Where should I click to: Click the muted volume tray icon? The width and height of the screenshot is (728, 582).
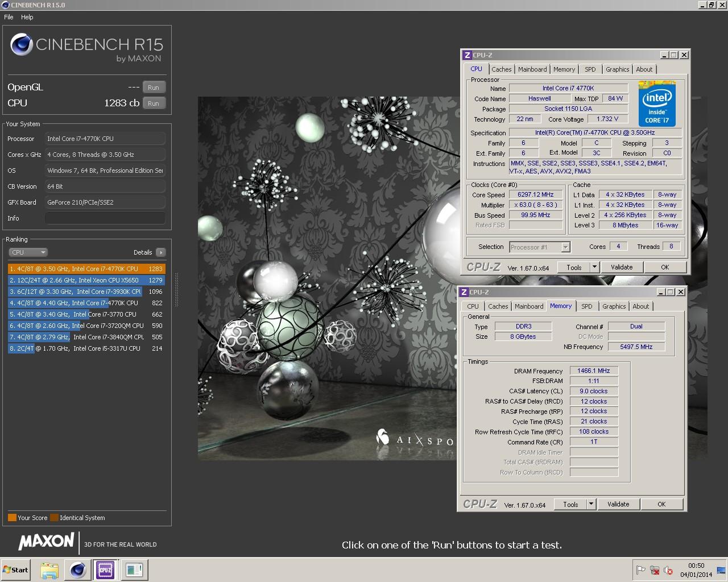[669, 570]
